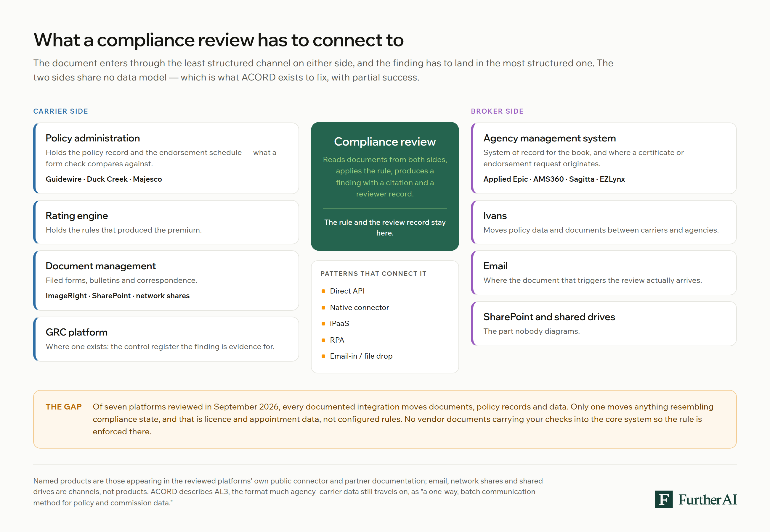Click 'Holds the policy record and the endorsement schedule' text
The height and width of the screenshot is (532, 770).
(161, 158)
